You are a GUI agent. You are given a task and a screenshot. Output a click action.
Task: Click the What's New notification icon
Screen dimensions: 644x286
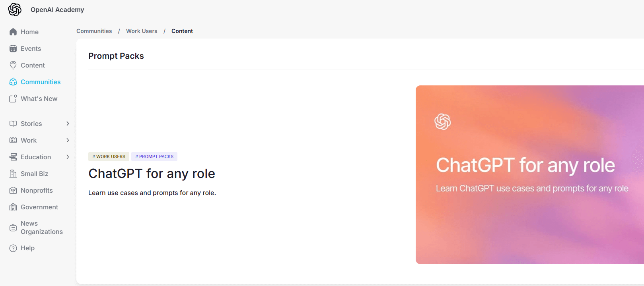point(13,99)
